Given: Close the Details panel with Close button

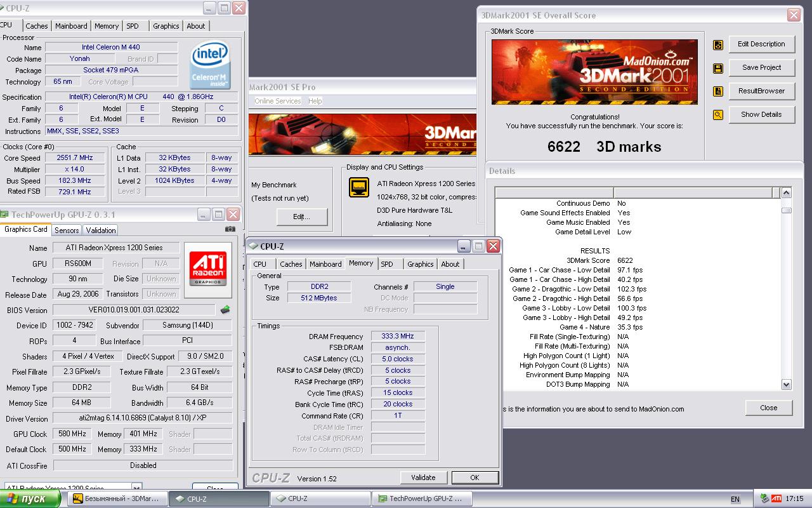Looking at the screenshot, I should 769,408.
